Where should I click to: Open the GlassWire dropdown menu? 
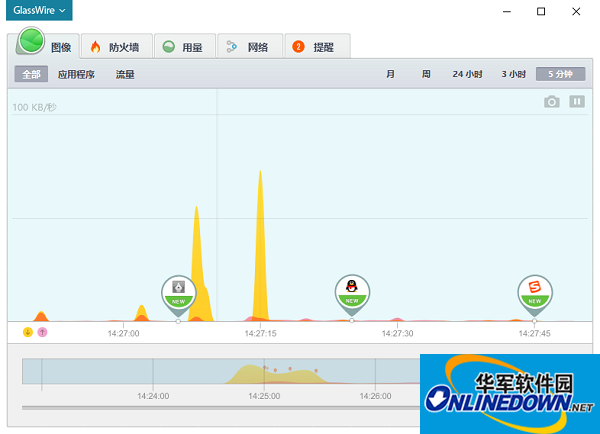(39, 10)
